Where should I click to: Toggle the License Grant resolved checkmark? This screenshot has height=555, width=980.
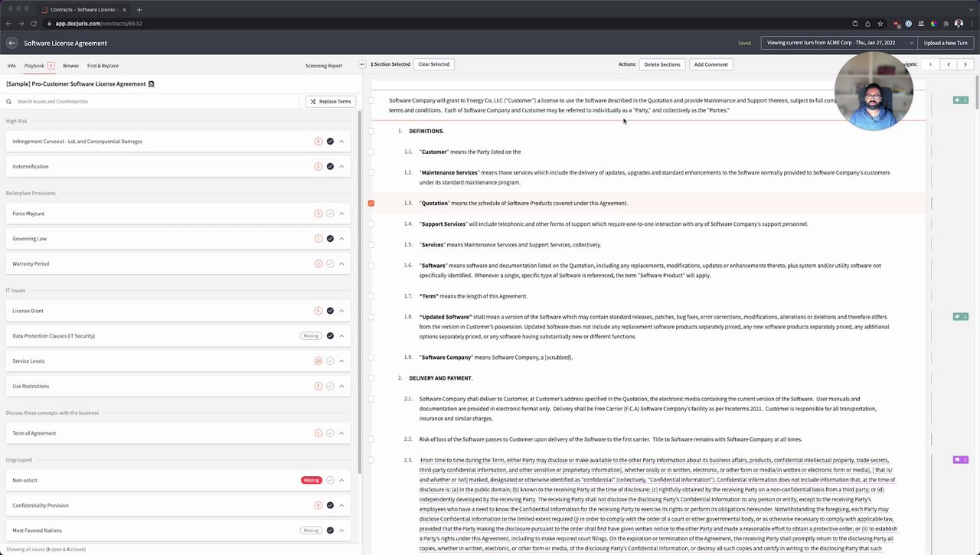[330, 311]
